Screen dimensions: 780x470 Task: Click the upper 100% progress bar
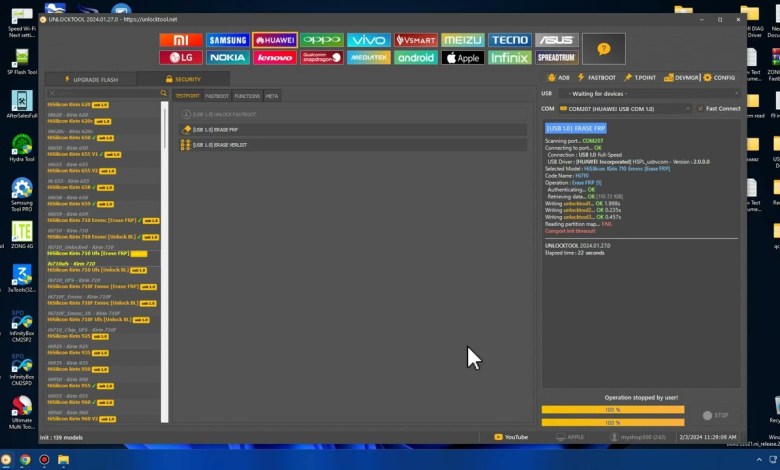[x=613, y=410]
